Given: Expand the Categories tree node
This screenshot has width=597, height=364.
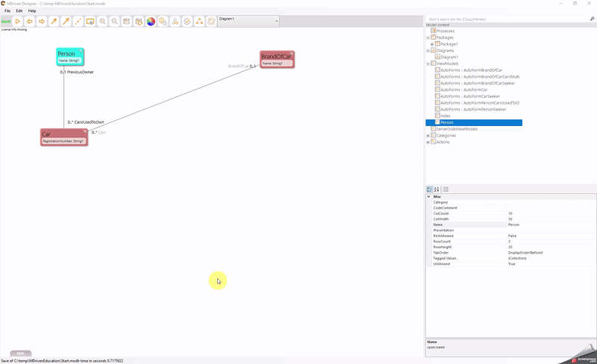Looking at the screenshot, I should pos(428,136).
